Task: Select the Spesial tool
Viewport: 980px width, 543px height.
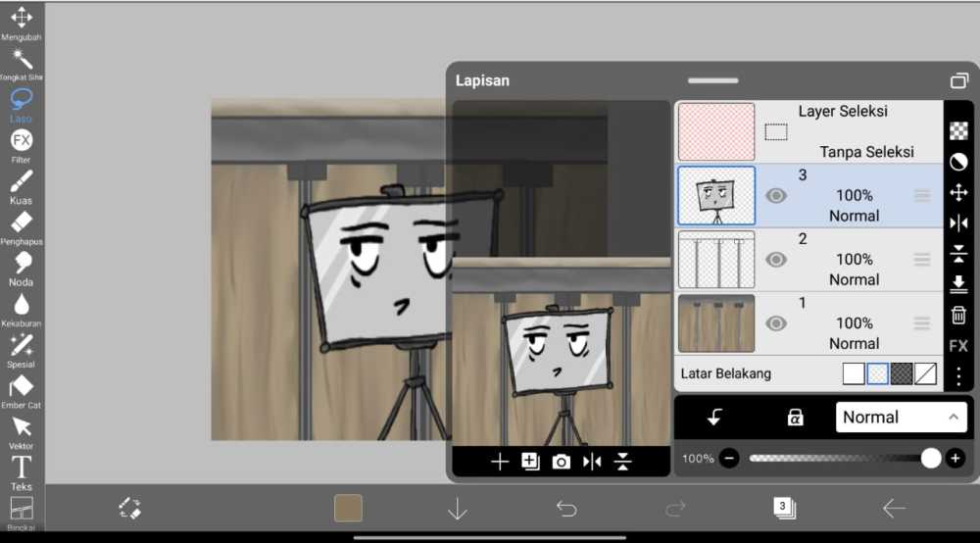Action: pos(22,351)
